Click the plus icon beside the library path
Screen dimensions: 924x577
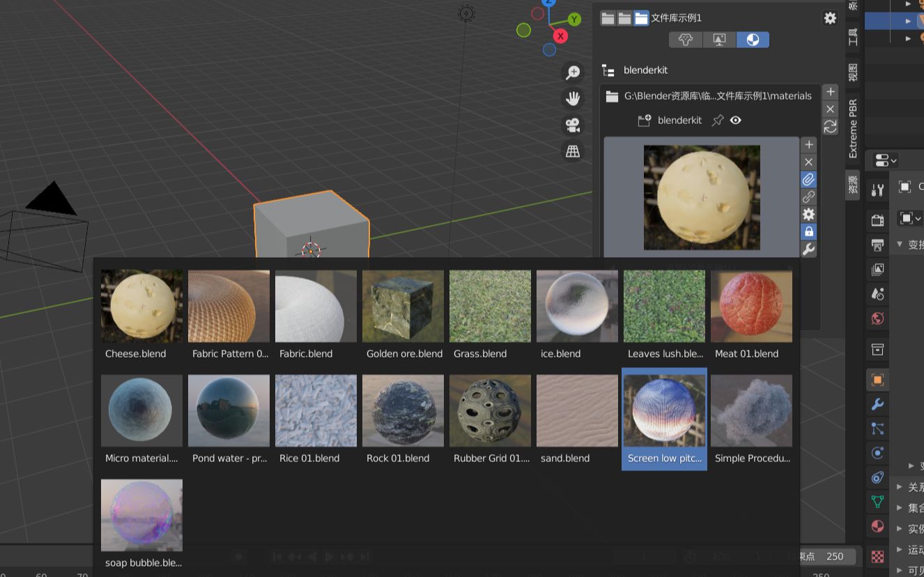[x=830, y=92]
